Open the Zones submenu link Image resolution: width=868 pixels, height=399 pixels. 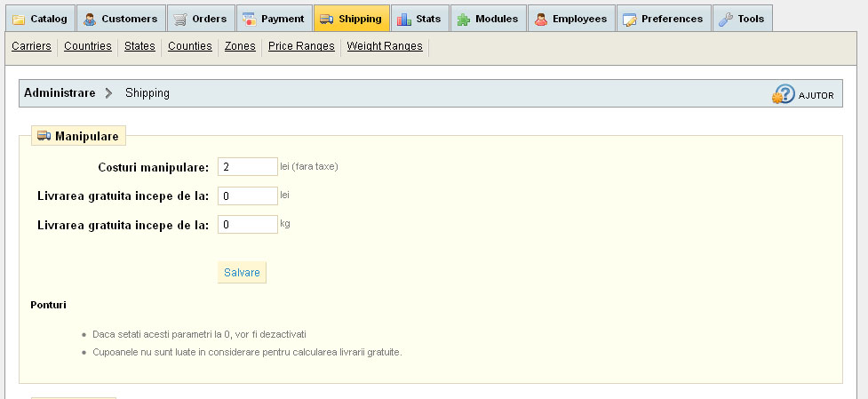tap(240, 46)
